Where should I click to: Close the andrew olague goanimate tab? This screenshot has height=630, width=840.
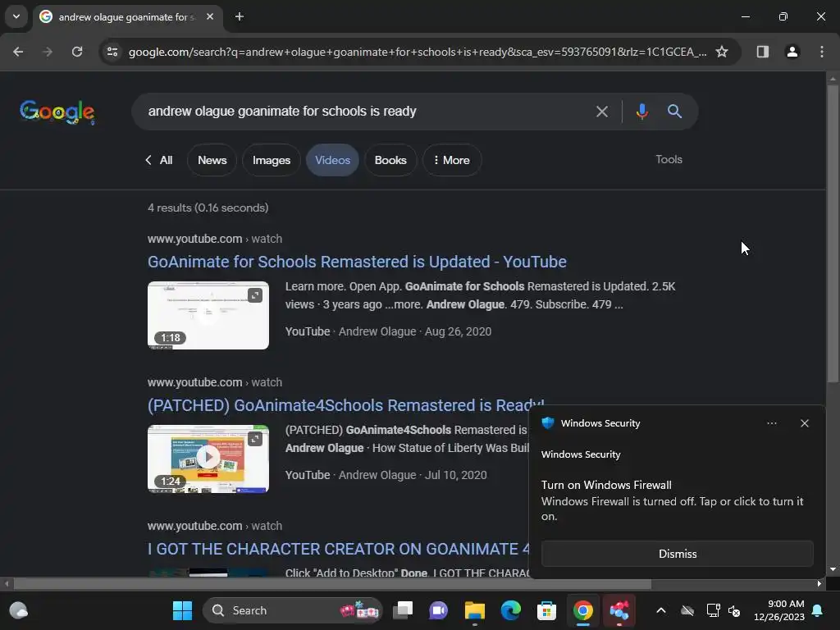pos(210,16)
